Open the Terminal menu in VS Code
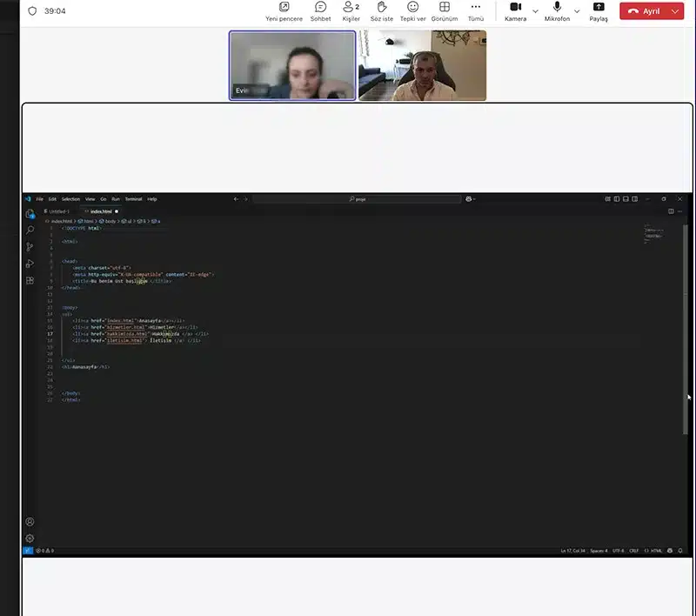The width and height of the screenshot is (696, 616). pos(133,199)
